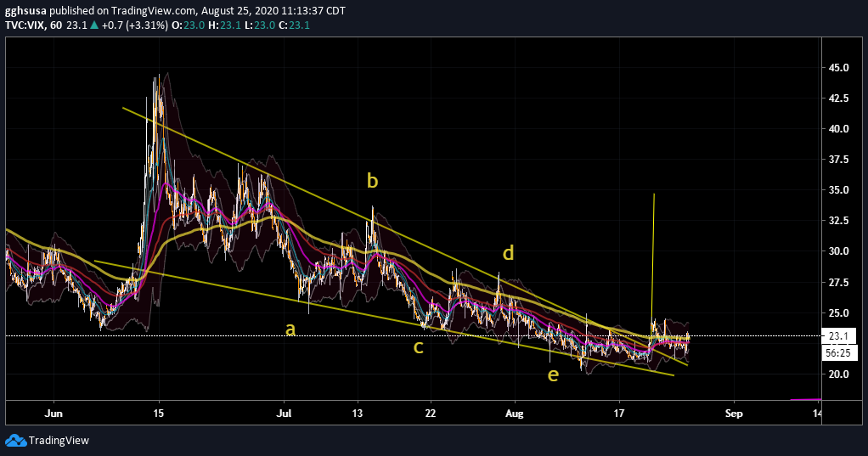Image resolution: width=868 pixels, height=456 pixels.
Task: Click the 32.5 price axis label
Action: pyautogui.click(x=838, y=220)
